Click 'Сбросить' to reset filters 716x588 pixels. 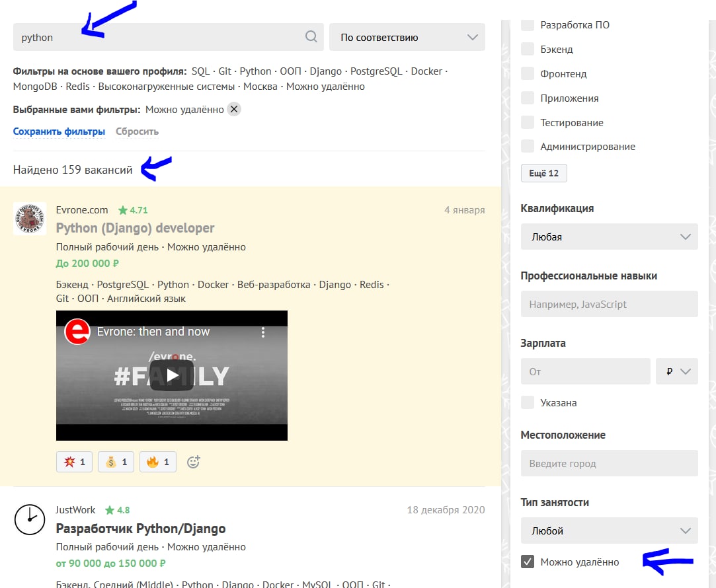pyautogui.click(x=137, y=131)
